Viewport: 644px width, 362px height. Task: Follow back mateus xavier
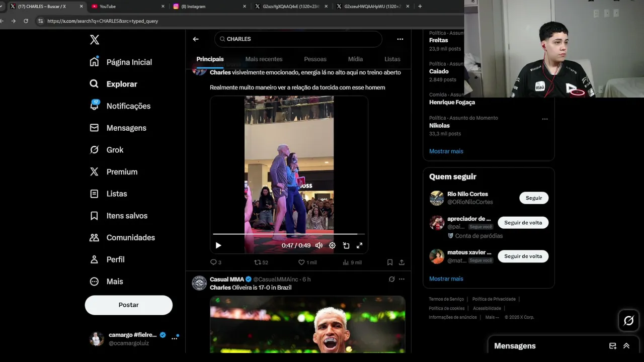[x=523, y=256]
